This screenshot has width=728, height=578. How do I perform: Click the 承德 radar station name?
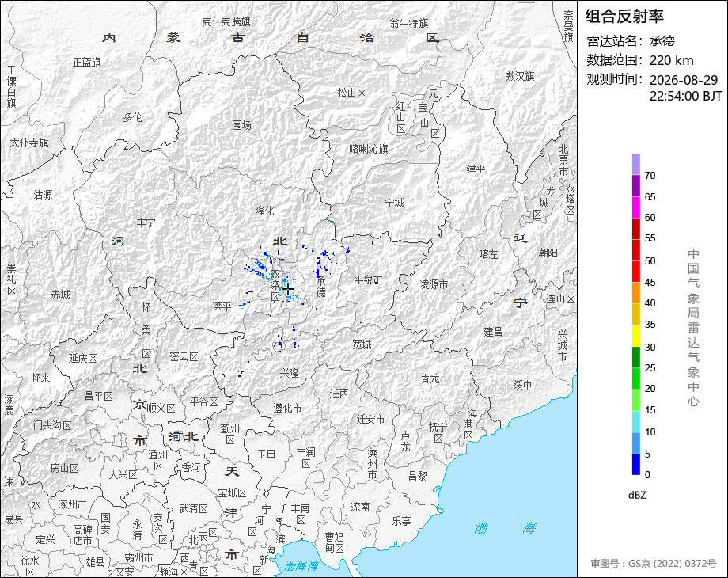(662, 41)
